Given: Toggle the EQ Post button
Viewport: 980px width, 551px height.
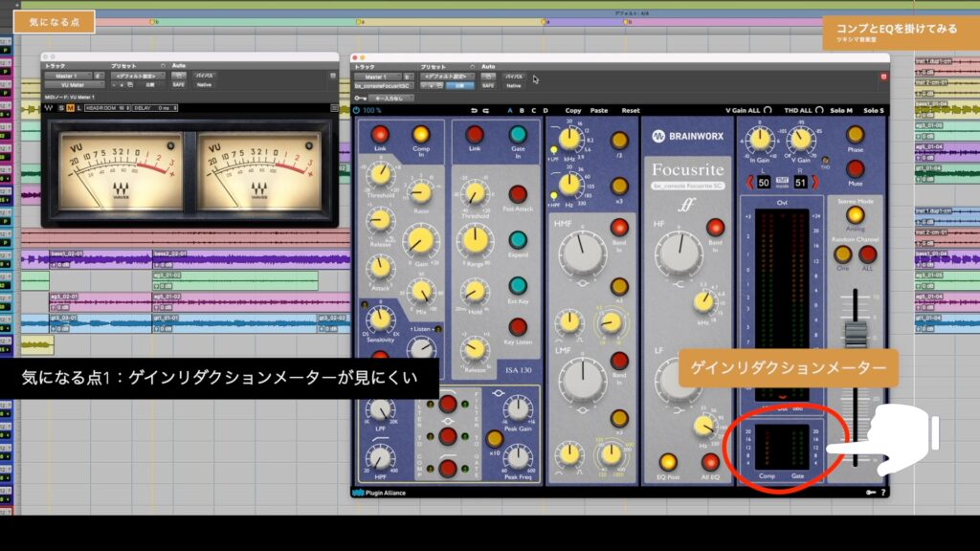Looking at the screenshot, I should coord(667,462).
